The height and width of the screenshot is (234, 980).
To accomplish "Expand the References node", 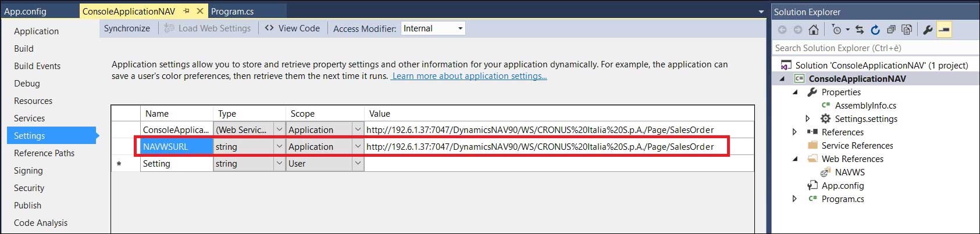I will (795, 132).
